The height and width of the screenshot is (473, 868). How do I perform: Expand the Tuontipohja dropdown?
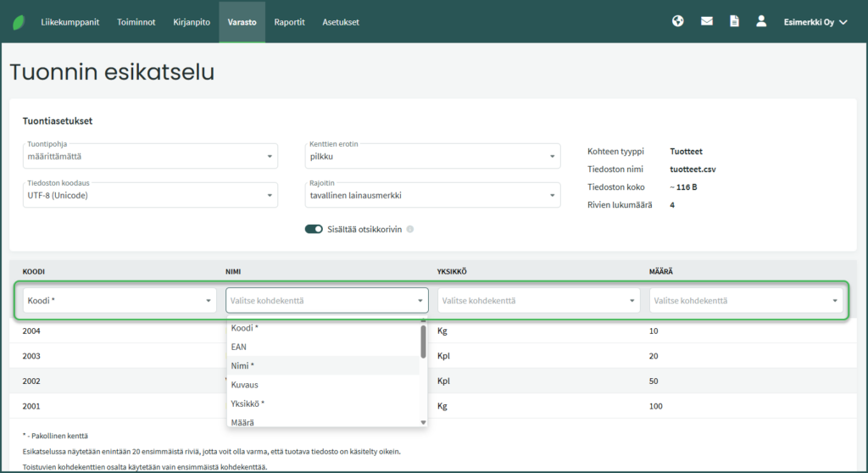[150, 156]
